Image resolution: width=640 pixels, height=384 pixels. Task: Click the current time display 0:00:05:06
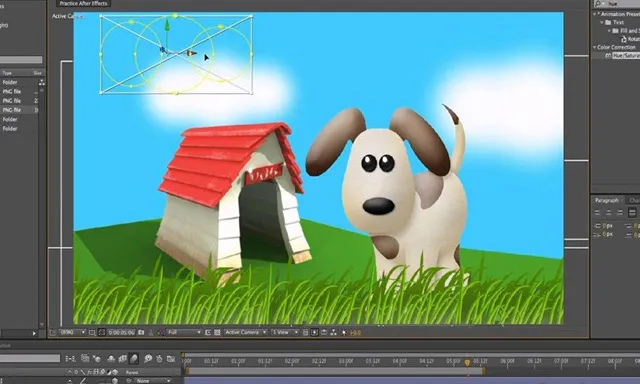point(122,333)
